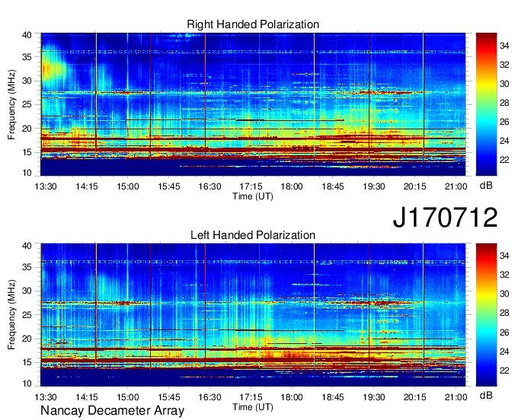Click 17:15 time tick on Right Handed plot
The width and height of the screenshot is (518, 420).
coord(251,186)
